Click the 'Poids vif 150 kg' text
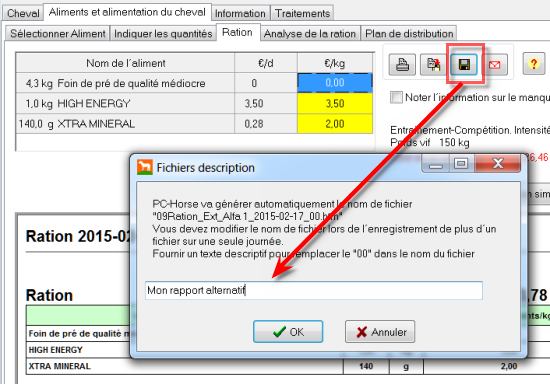 point(430,142)
